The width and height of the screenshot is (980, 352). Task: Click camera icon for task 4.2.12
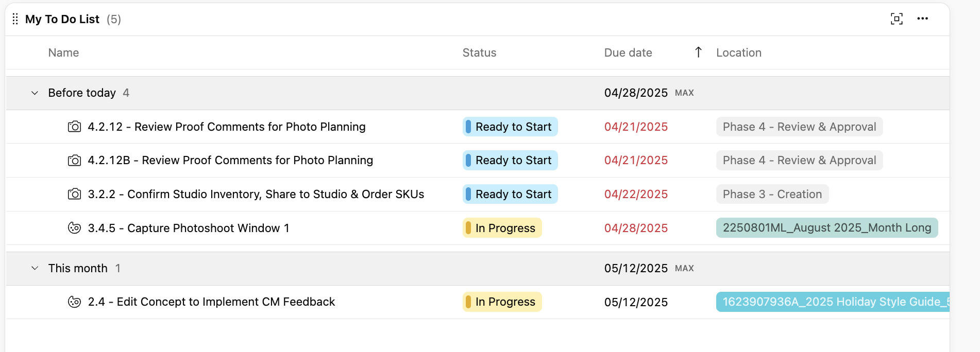click(x=75, y=127)
